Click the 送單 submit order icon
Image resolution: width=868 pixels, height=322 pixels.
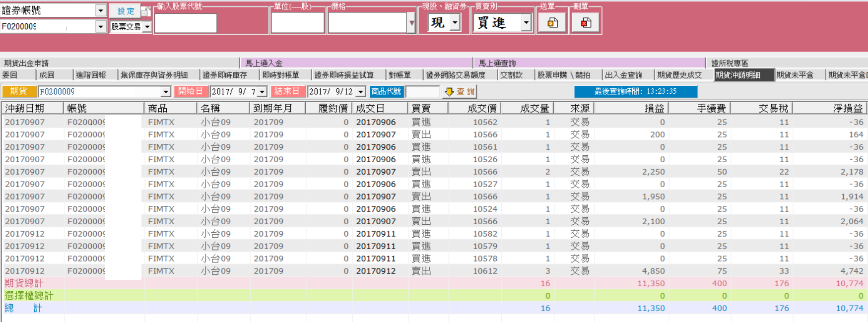pos(552,23)
